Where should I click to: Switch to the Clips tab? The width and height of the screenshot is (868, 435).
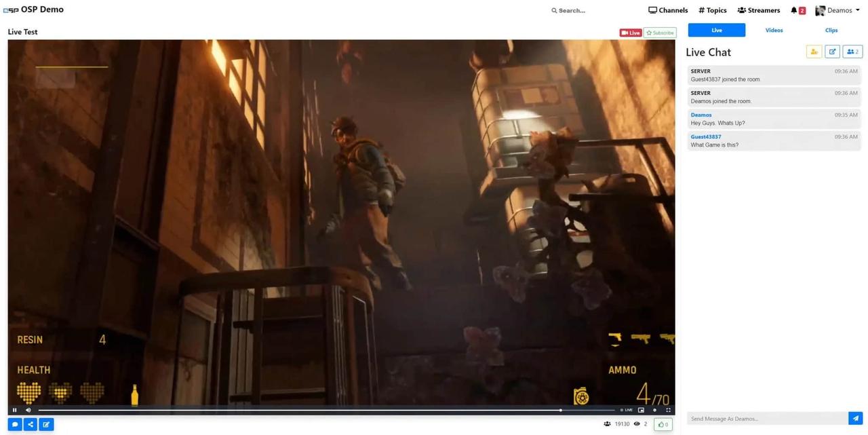(831, 30)
